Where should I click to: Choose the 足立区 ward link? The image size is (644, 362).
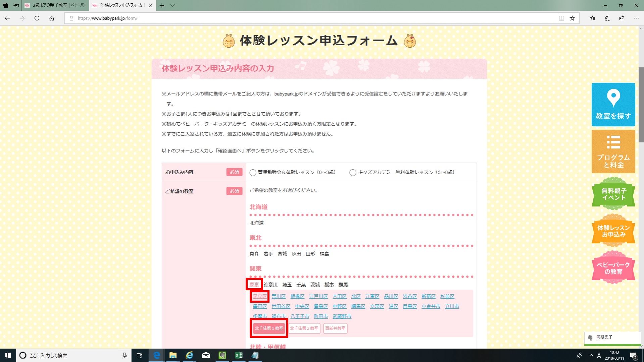(260, 297)
